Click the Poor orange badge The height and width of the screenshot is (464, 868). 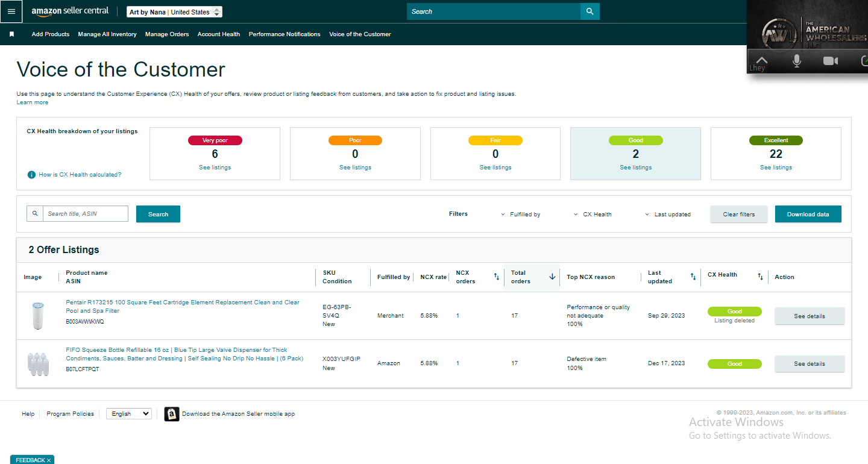(356, 140)
